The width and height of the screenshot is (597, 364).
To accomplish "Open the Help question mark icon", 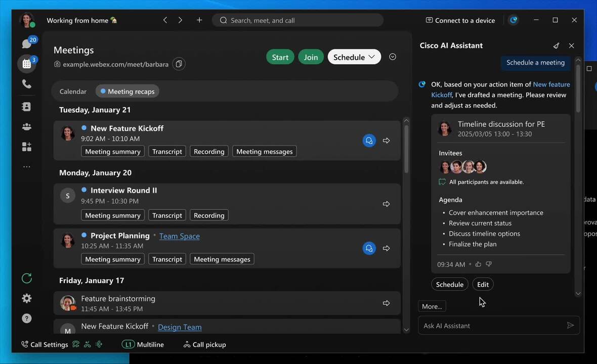I will click(x=27, y=318).
